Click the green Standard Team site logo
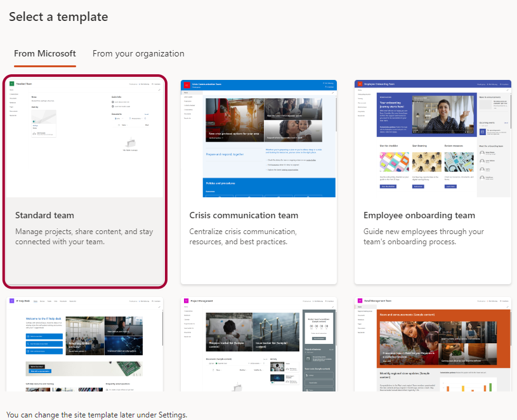This screenshot has height=420, width=517. coord(11,83)
